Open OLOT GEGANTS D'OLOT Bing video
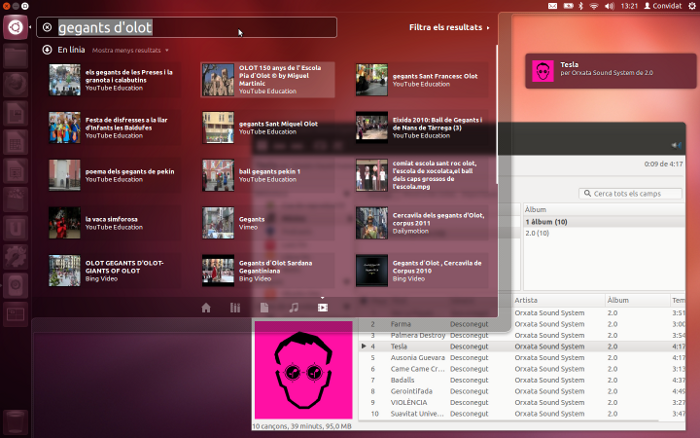Screen dimensions: 700x438 pos(115,271)
